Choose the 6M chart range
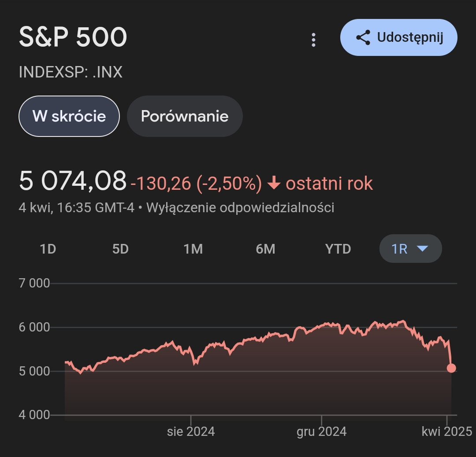This screenshot has height=457, width=476. 265,249
